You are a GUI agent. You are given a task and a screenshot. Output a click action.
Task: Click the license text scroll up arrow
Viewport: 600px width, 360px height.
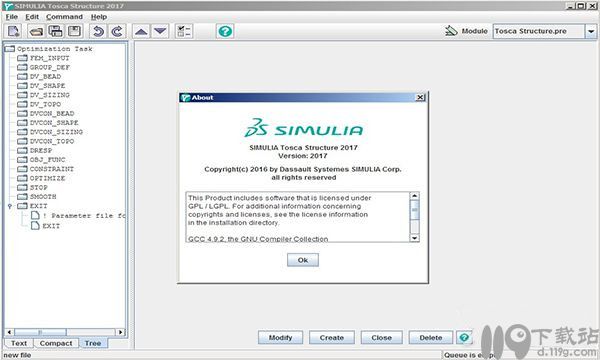point(414,196)
